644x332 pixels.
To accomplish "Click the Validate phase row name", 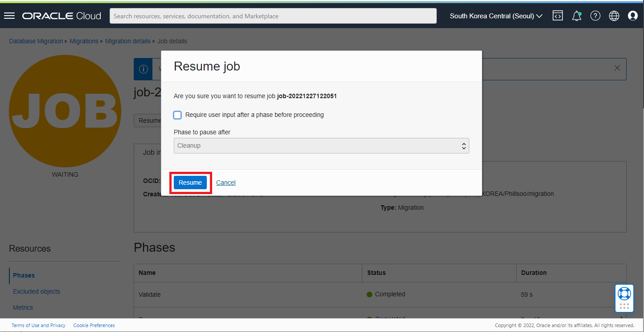I will [x=150, y=295].
